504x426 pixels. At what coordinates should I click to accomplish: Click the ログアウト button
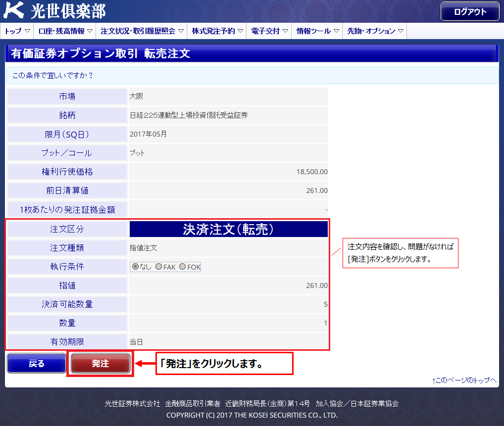470,11
